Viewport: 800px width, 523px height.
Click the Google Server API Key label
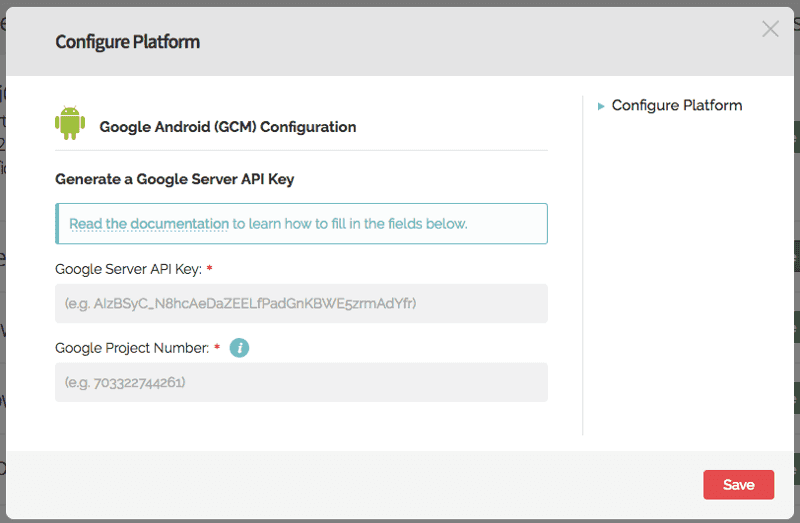(129, 269)
